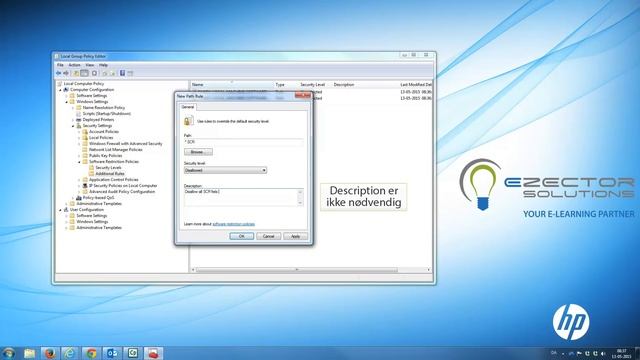Collapse the Software Restriction Policies node
This screenshot has width=640, height=360.
[x=80, y=162]
